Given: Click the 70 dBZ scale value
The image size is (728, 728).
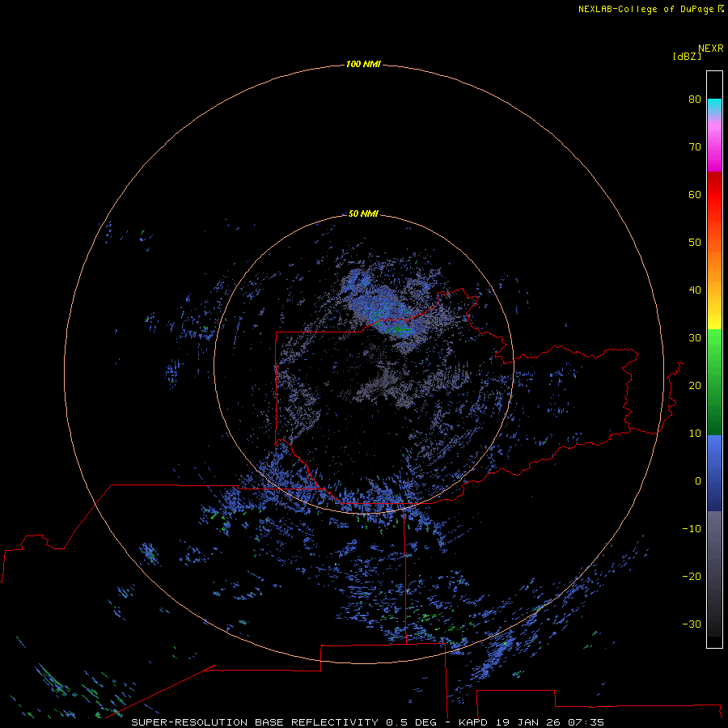Looking at the screenshot, I should 695,146.
